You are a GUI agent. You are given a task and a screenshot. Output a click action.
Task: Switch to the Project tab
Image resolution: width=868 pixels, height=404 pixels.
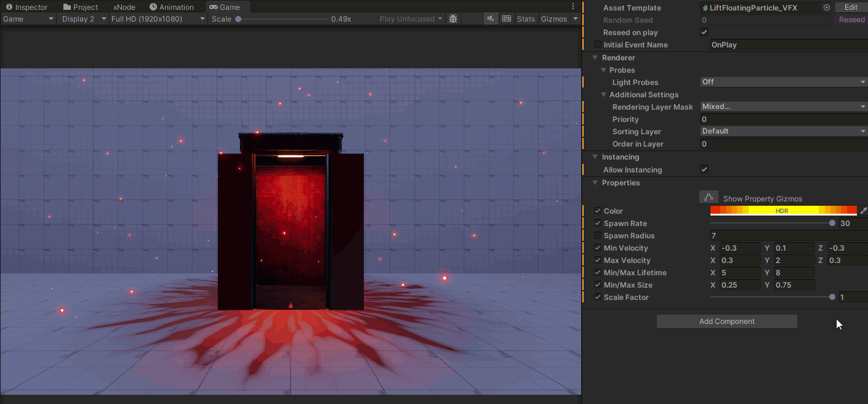coord(80,7)
